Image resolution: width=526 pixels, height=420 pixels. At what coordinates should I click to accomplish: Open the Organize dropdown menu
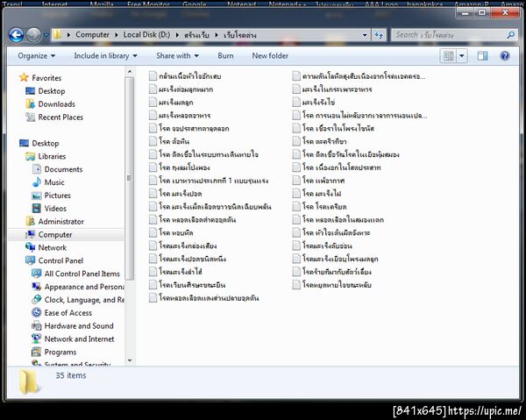36,56
